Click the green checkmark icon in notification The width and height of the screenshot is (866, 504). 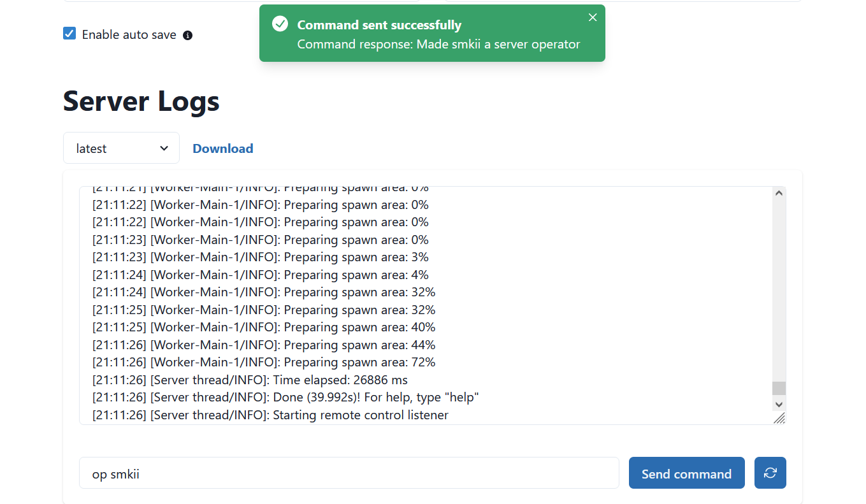280,24
